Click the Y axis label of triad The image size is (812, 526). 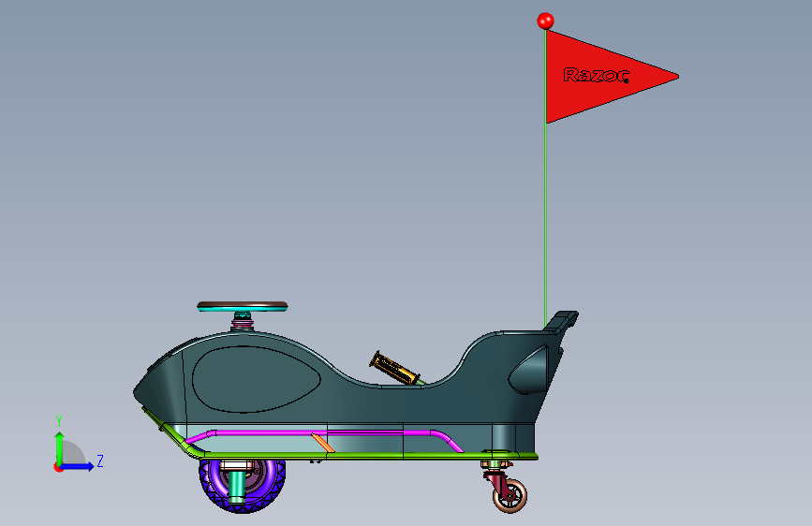pyautogui.click(x=59, y=421)
